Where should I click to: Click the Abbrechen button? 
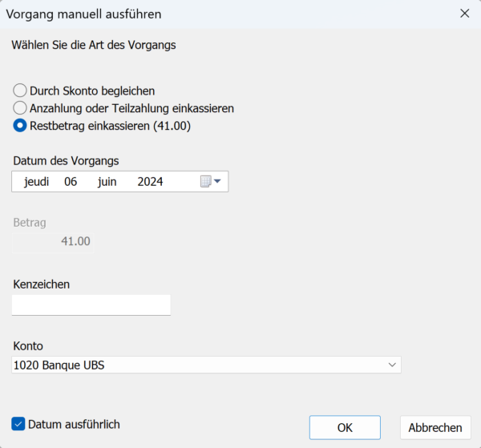pos(435,427)
